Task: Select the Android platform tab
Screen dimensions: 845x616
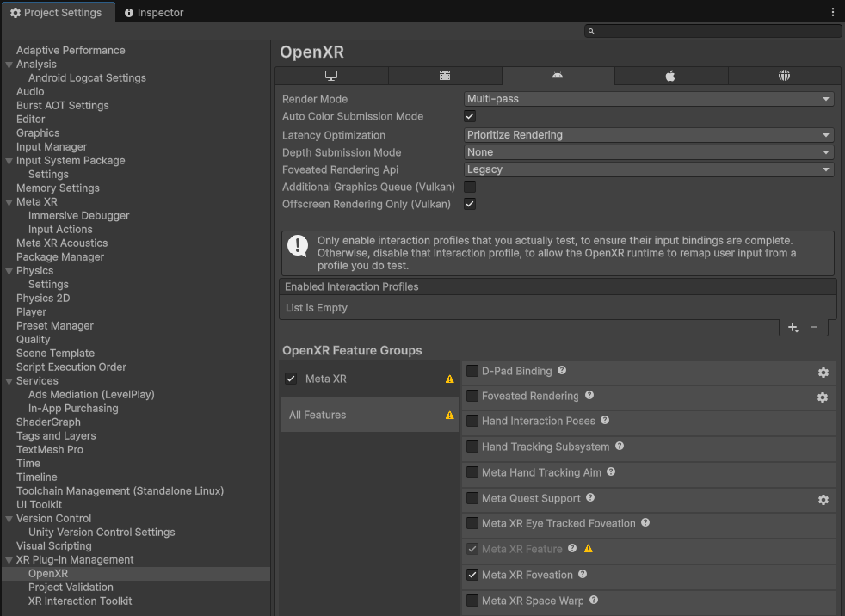Action: pyautogui.click(x=558, y=76)
